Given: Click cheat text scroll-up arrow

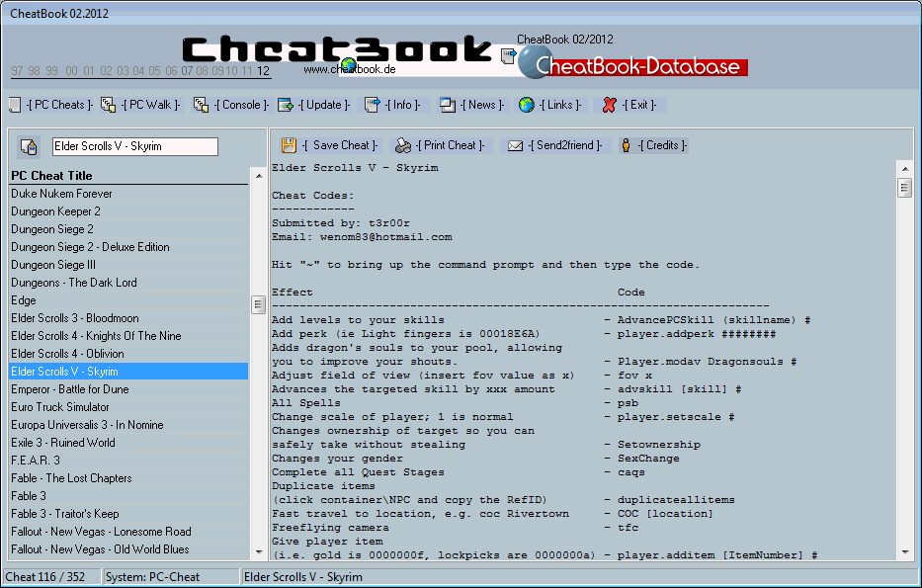Looking at the screenshot, I should pyautogui.click(x=905, y=169).
